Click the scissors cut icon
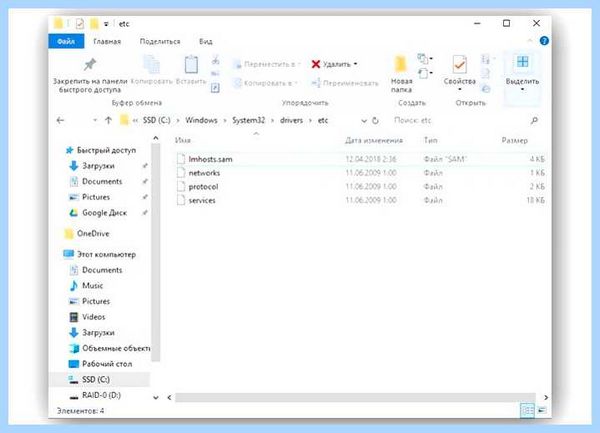This screenshot has height=433, width=600. [x=215, y=60]
